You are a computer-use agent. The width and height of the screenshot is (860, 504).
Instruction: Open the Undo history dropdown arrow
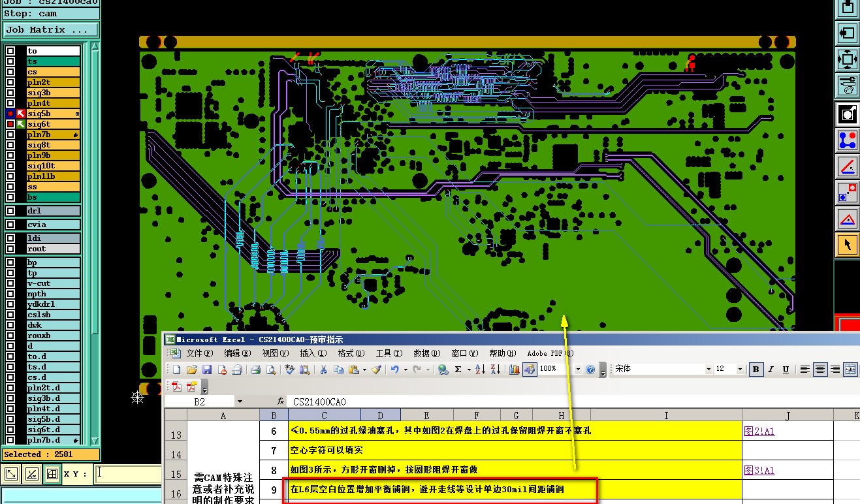pyautogui.click(x=406, y=370)
